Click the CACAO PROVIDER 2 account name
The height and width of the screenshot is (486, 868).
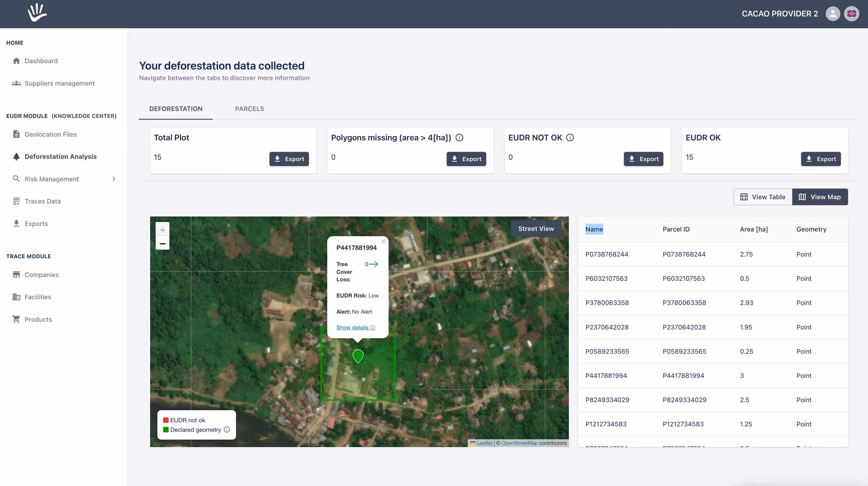(x=779, y=14)
